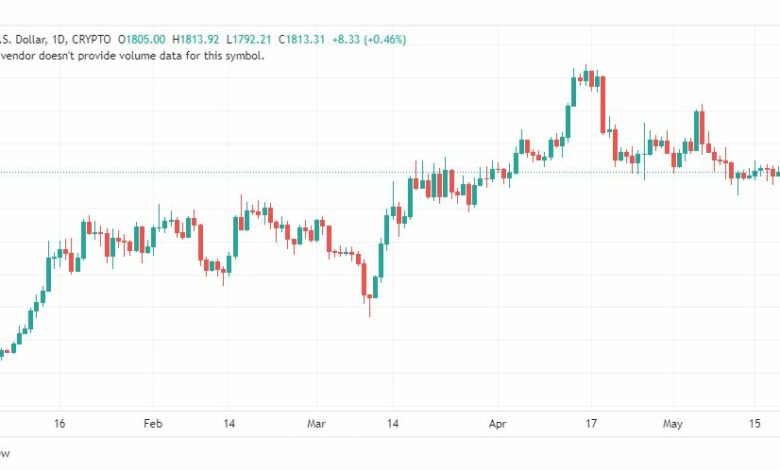Image resolution: width=780 pixels, height=470 pixels.
Task: Click the dotted horizontal current price line
Action: (x=390, y=173)
